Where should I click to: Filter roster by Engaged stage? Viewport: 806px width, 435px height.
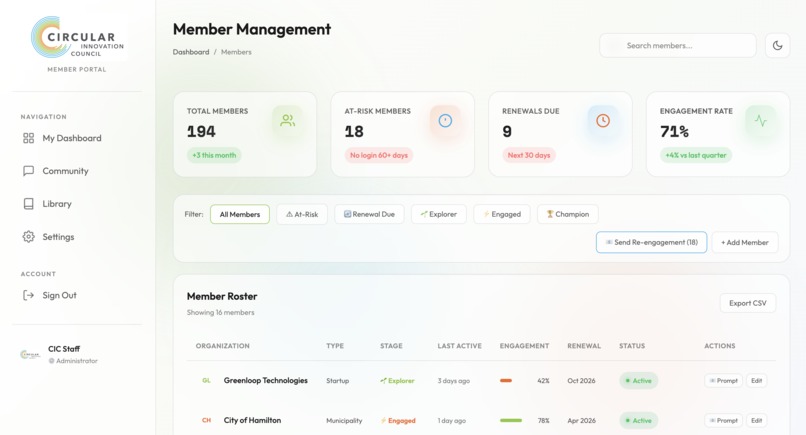click(x=502, y=214)
